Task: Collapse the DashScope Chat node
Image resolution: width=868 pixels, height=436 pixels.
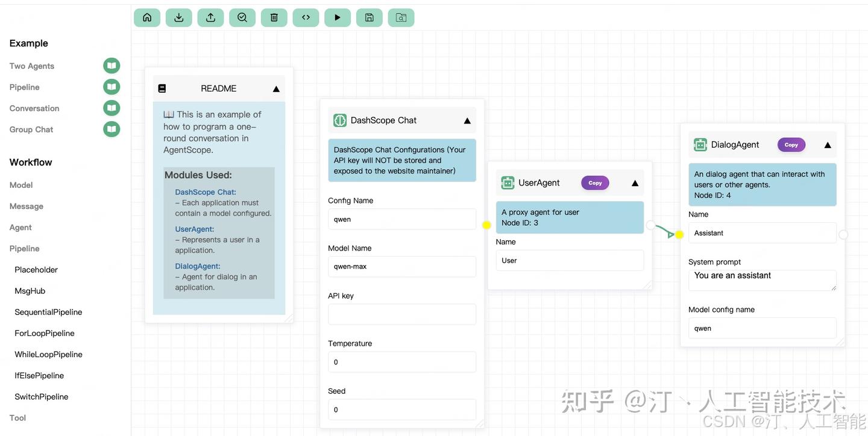Action: click(467, 120)
